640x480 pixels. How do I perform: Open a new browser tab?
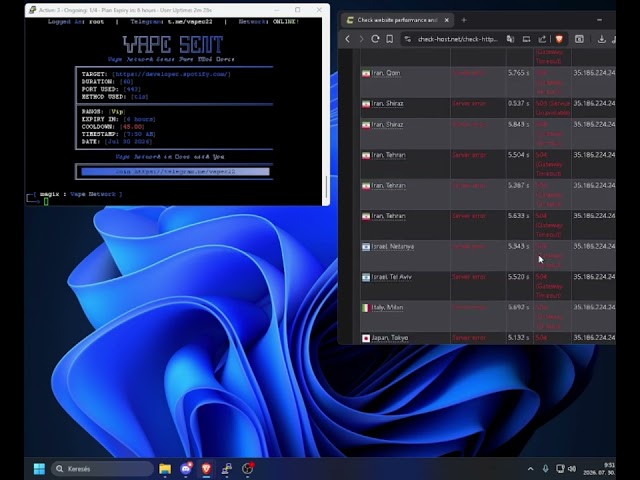(x=464, y=20)
